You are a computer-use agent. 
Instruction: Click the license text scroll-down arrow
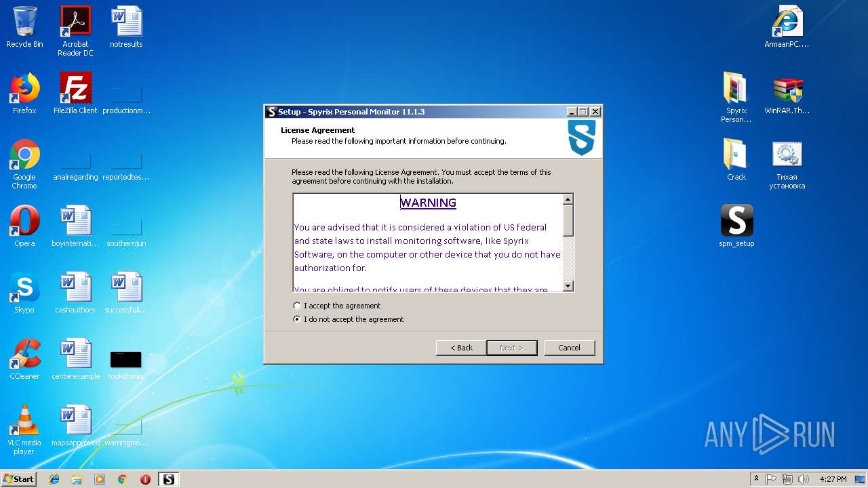(568, 286)
